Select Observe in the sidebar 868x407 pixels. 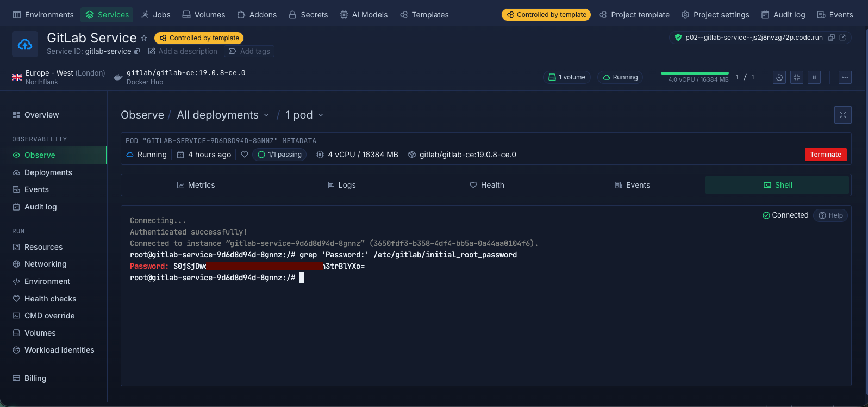(x=53, y=155)
